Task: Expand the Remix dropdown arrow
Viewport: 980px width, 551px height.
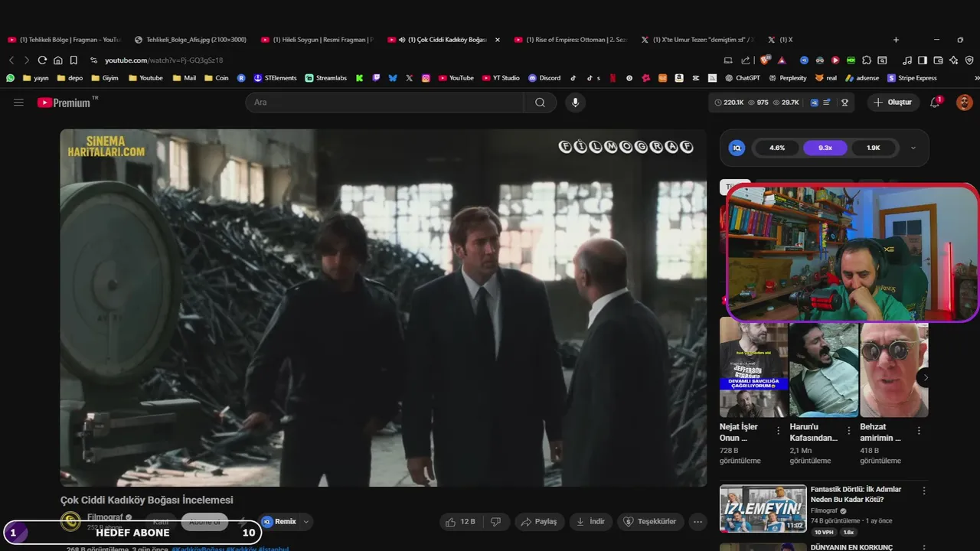Action: coord(306,522)
